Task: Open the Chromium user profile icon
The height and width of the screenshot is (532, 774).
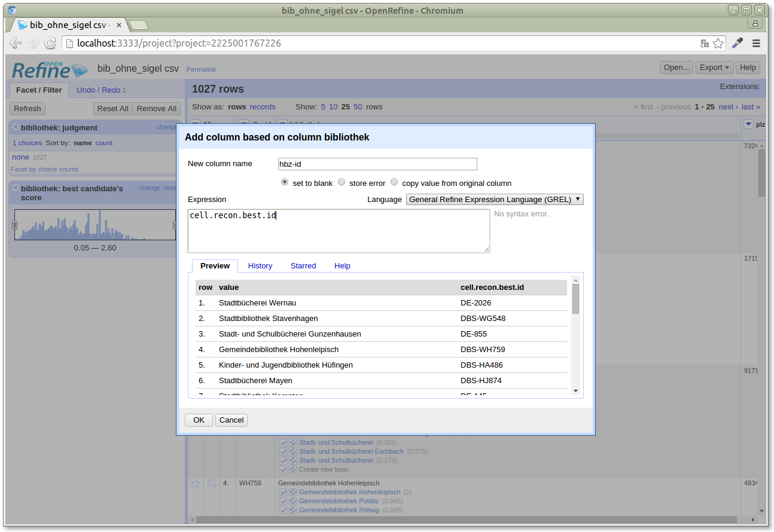Action: click(x=755, y=23)
